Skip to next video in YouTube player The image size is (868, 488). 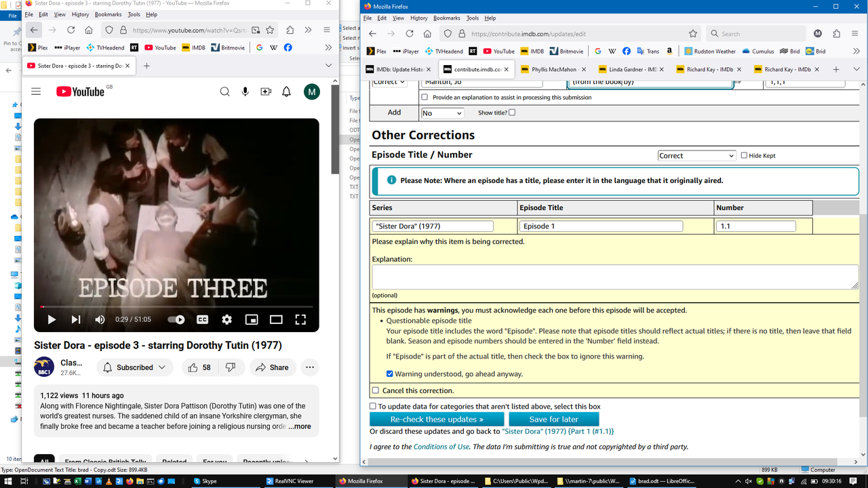pyautogui.click(x=76, y=319)
